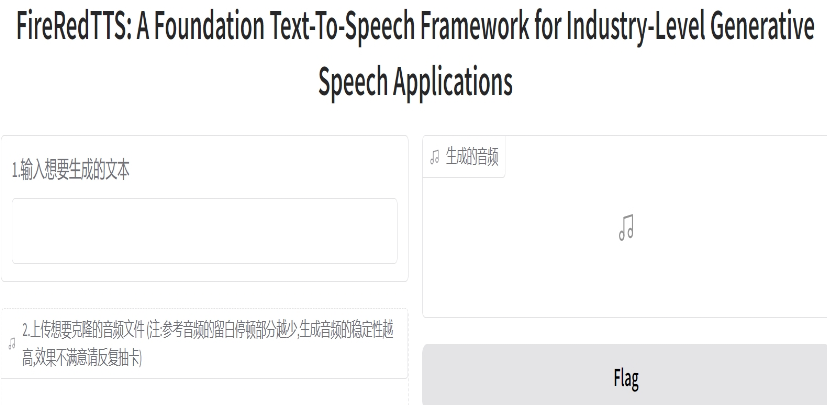Focus the text input box under 输入想要生成的文本
The height and width of the screenshot is (405, 827).
click(204, 230)
